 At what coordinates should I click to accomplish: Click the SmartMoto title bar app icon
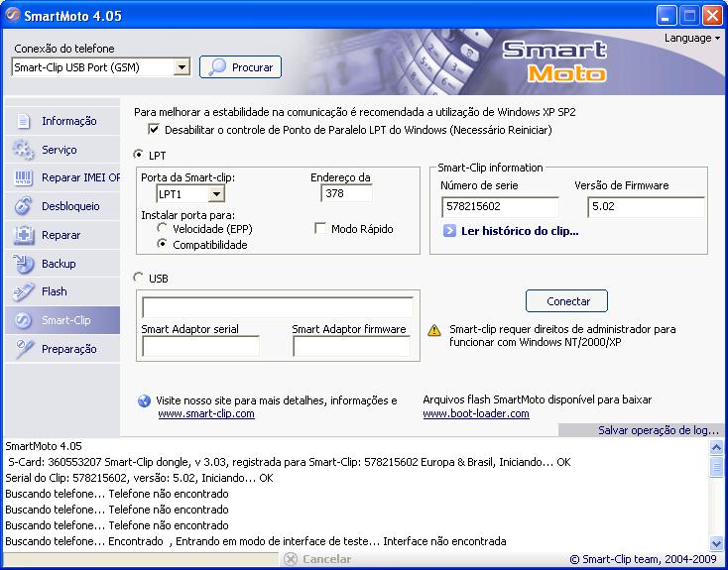click(x=12, y=15)
